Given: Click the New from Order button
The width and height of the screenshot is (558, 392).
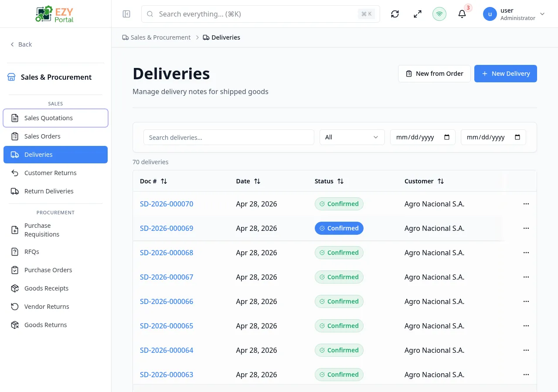Looking at the screenshot, I should [434, 74].
